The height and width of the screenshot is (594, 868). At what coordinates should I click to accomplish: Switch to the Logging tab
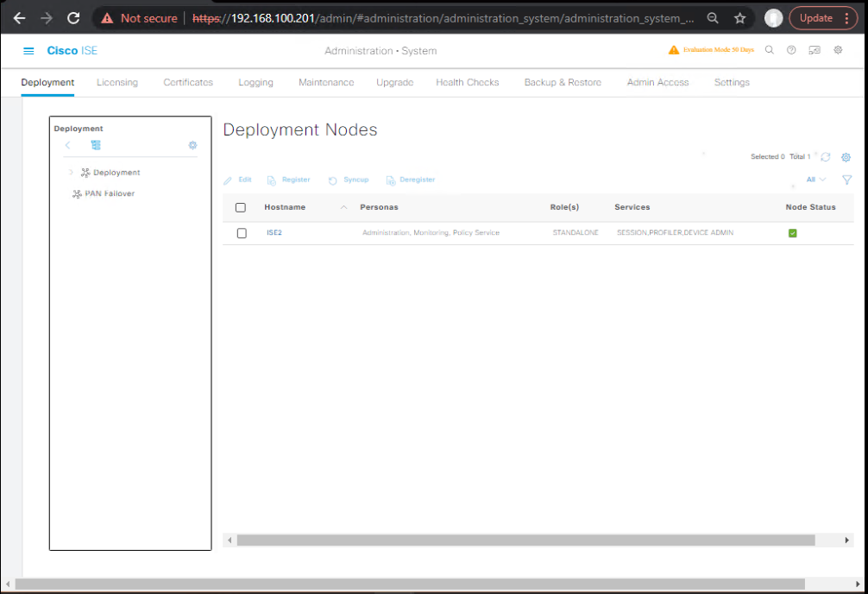(255, 82)
